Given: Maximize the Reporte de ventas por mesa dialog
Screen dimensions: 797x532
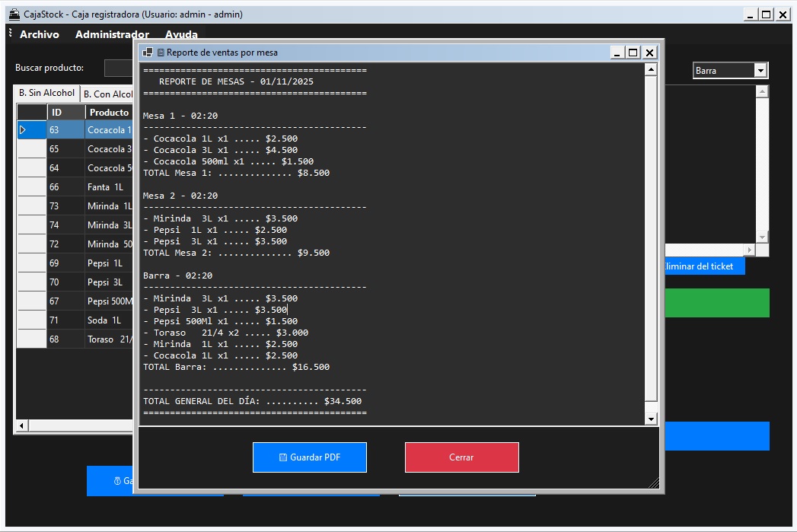Looking at the screenshot, I should [x=633, y=53].
